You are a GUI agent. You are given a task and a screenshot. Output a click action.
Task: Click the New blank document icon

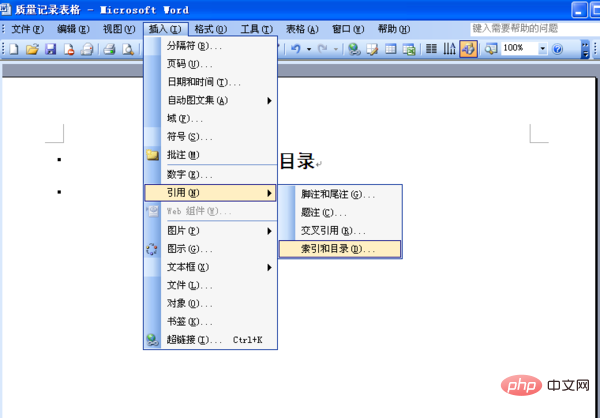pyautogui.click(x=17, y=48)
